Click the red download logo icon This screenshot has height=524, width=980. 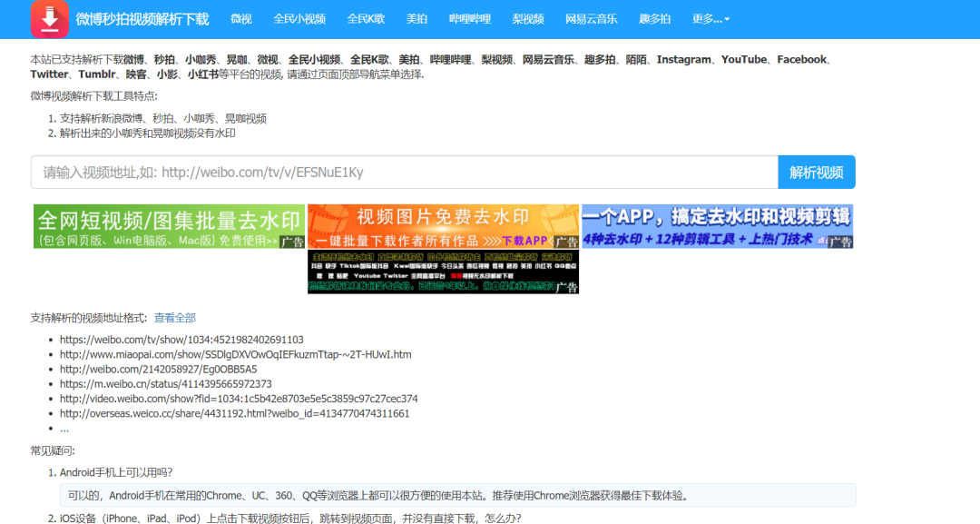click(49, 18)
